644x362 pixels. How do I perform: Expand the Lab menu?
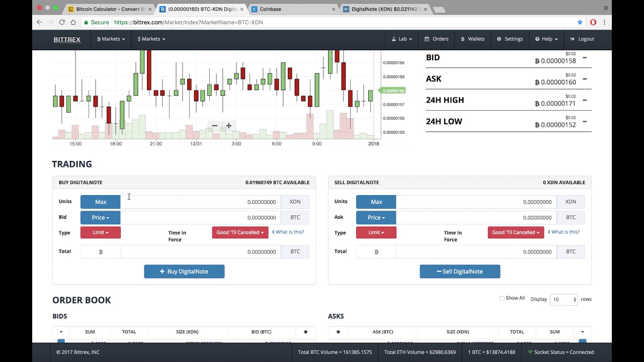click(x=402, y=39)
